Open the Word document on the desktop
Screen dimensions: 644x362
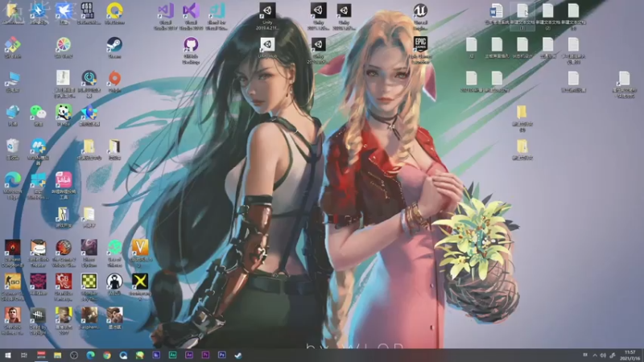pos(496,14)
